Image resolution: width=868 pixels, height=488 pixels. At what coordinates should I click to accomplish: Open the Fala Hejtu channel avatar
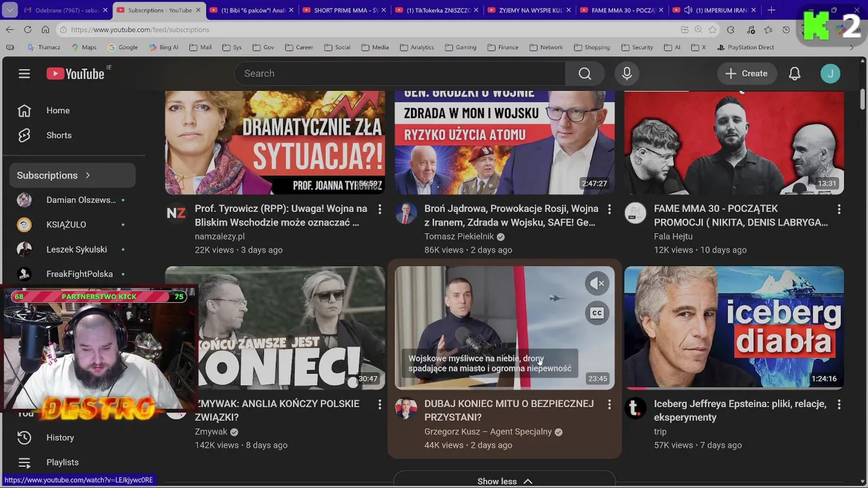635,213
